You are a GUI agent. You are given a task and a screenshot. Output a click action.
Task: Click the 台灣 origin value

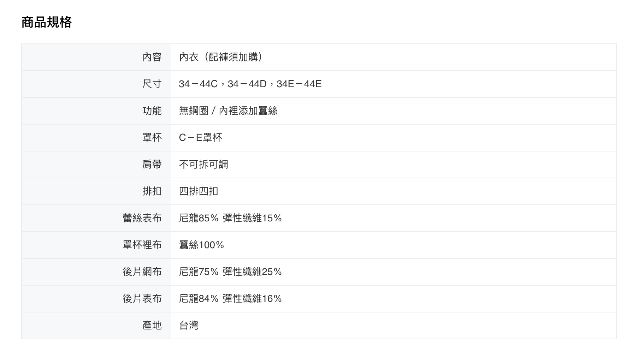tap(189, 326)
